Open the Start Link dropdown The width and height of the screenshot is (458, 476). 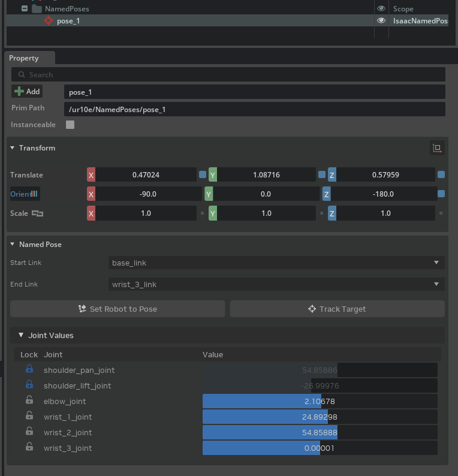pos(277,263)
